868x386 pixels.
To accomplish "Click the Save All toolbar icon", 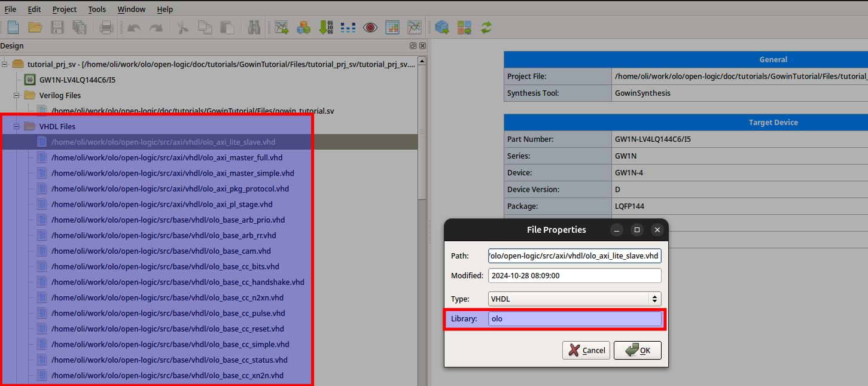I will click(79, 27).
